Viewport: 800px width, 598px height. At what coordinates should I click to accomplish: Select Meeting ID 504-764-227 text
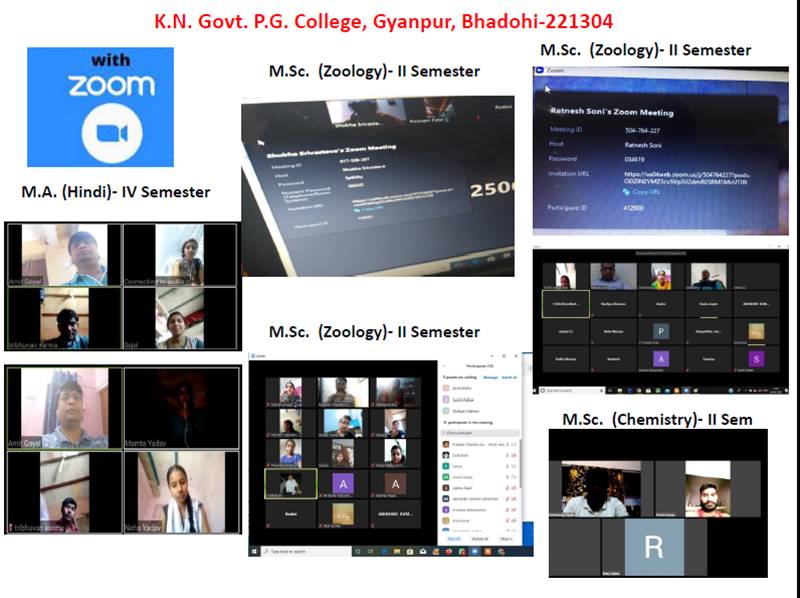(x=642, y=131)
